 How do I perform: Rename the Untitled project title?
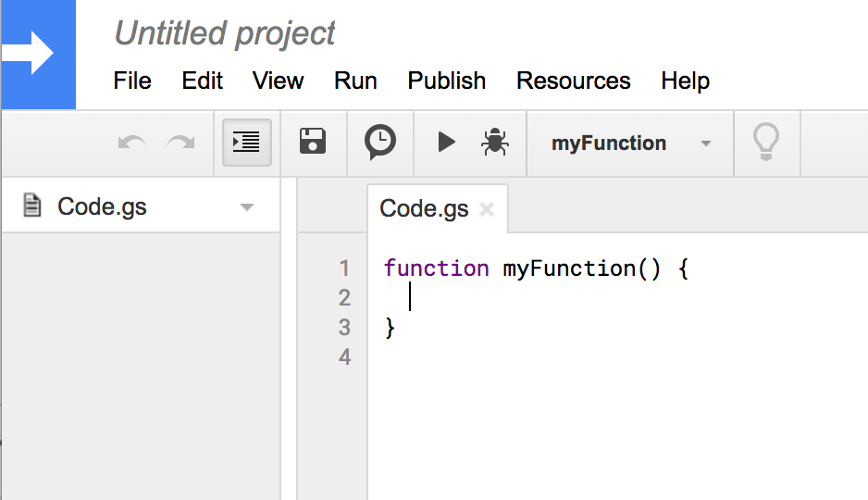(x=224, y=33)
